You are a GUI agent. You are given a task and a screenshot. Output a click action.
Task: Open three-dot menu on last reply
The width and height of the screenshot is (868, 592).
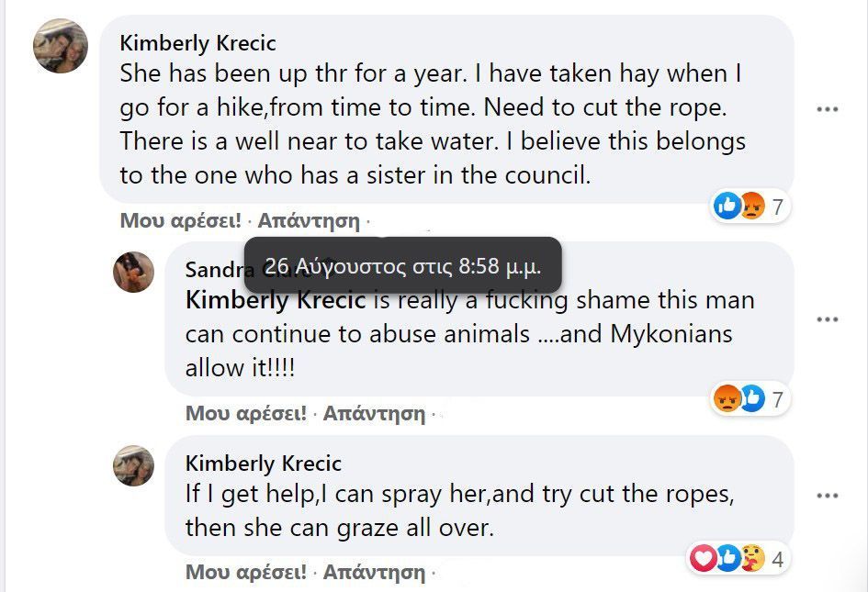[828, 496]
